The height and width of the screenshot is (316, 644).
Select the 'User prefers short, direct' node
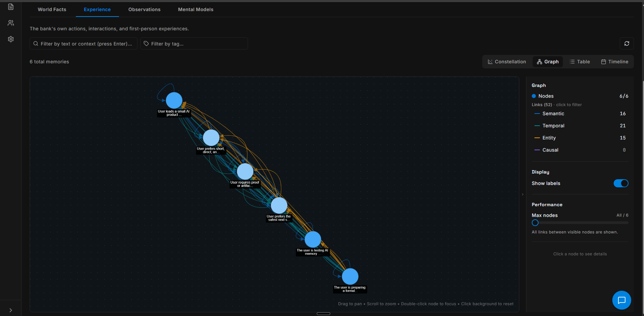211,138
